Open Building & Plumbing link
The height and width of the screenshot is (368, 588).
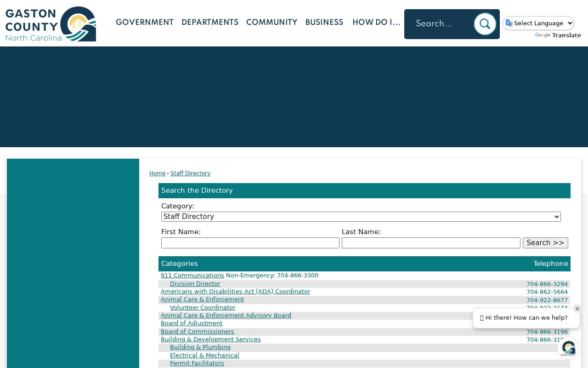200,347
